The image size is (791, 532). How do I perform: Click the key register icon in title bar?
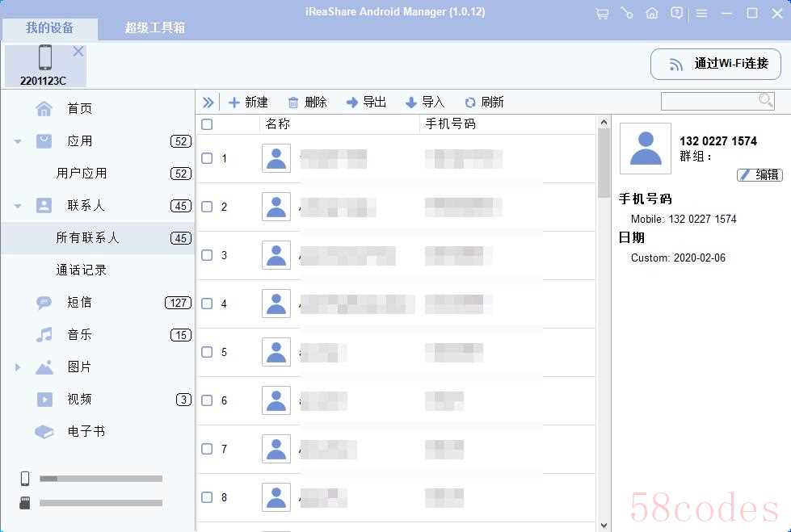point(626,13)
